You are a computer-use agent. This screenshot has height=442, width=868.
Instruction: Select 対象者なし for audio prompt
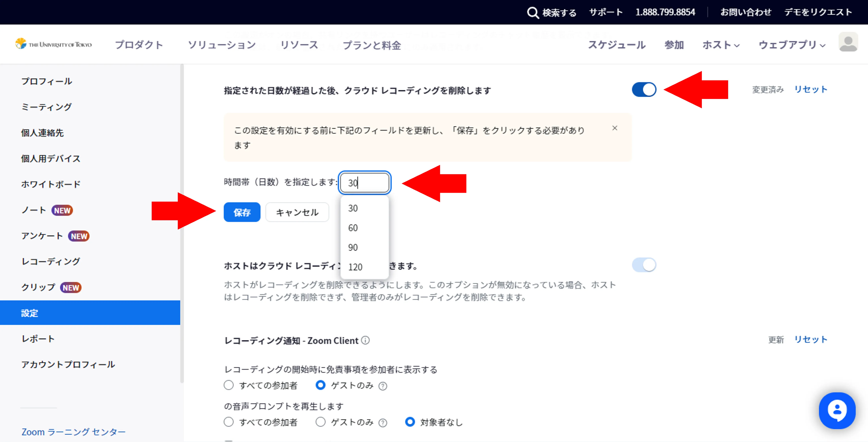pos(410,422)
